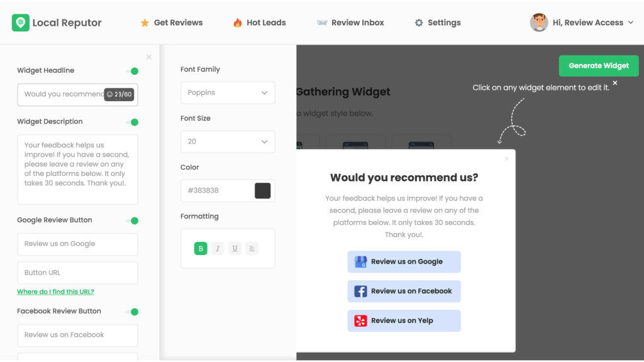
Task: Expand the Font Size dropdown
Action: (x=227, y=142)
